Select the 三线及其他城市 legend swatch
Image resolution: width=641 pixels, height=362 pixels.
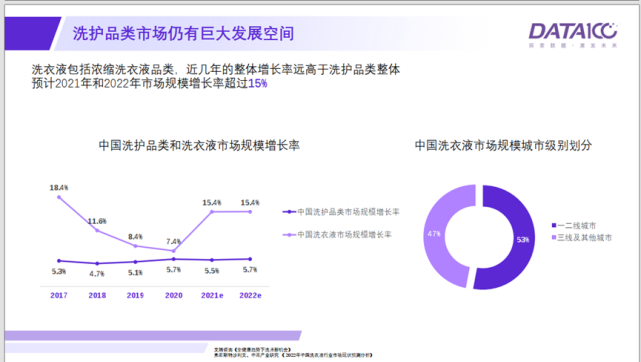point(554,237)
